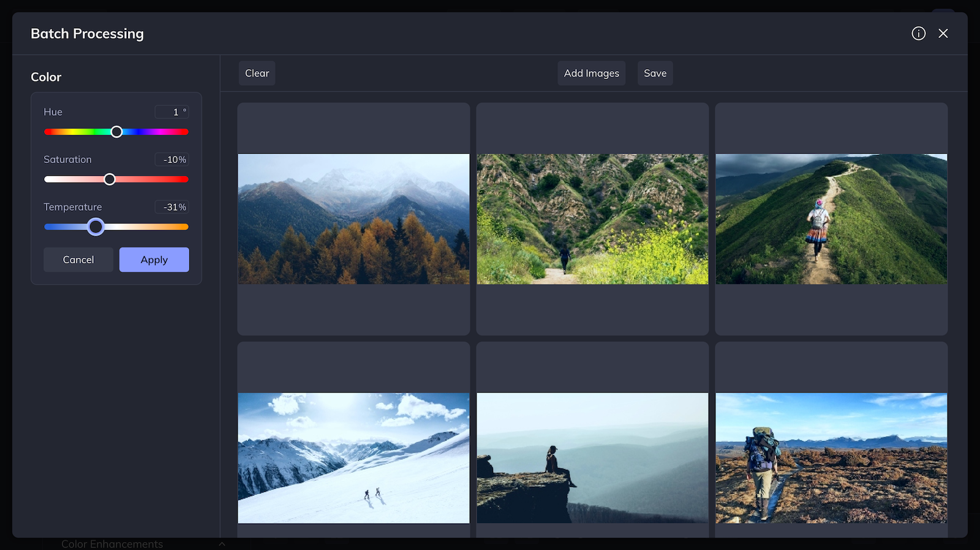Click the Hue value input field
The image size is (980, 550).
point(171,112)
